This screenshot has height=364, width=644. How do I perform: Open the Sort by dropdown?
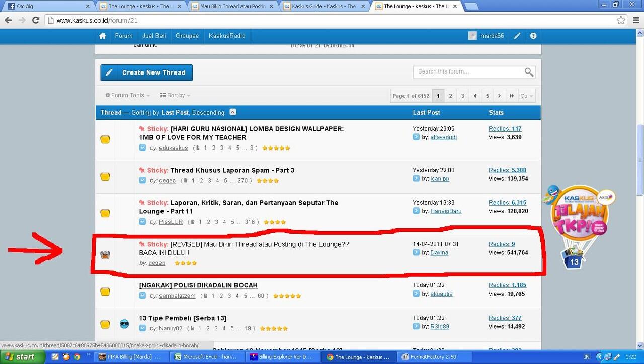pos(175,95)
